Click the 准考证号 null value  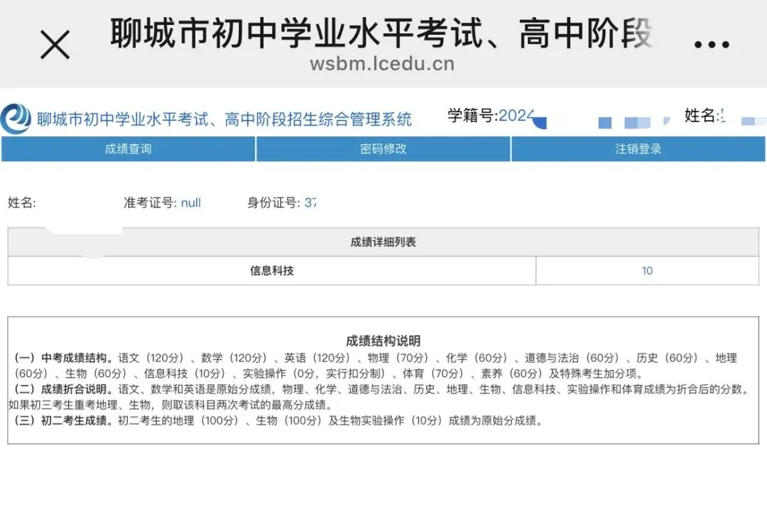pos(191,202)
